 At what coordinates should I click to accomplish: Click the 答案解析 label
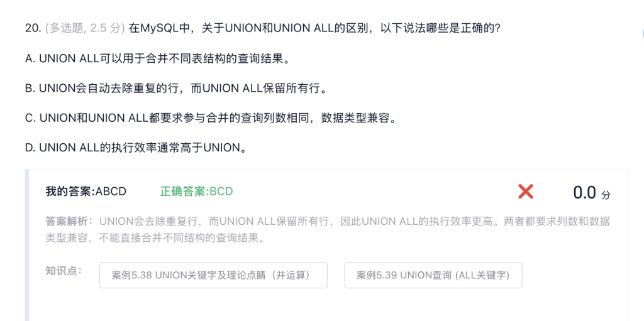(x=69, y=221)
